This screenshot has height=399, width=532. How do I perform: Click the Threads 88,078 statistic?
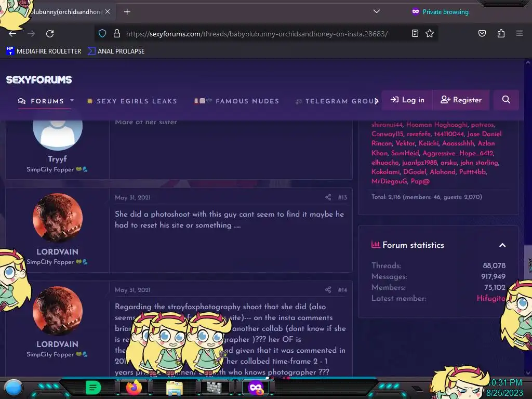click(x=438, y=265)
